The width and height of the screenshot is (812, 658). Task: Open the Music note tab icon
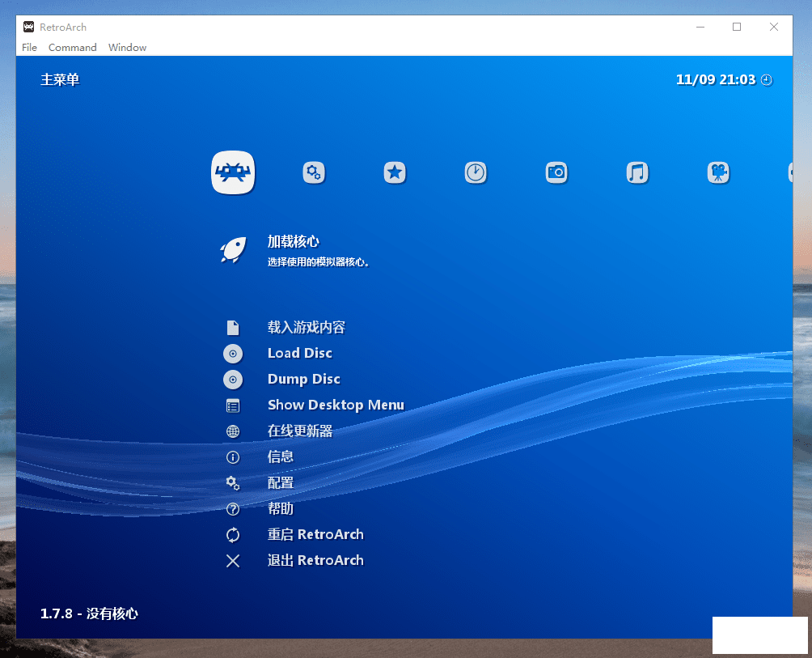coord(637,172)
